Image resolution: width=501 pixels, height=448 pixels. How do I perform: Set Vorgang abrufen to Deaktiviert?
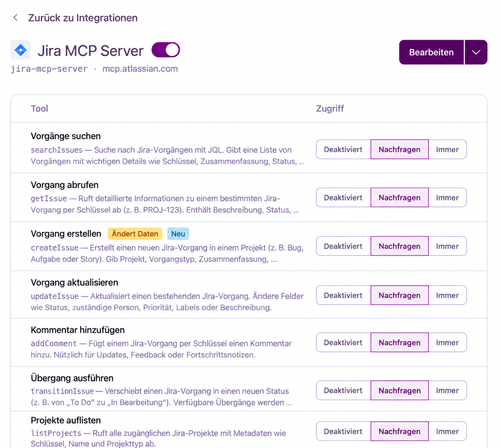(x=343, y=197)
